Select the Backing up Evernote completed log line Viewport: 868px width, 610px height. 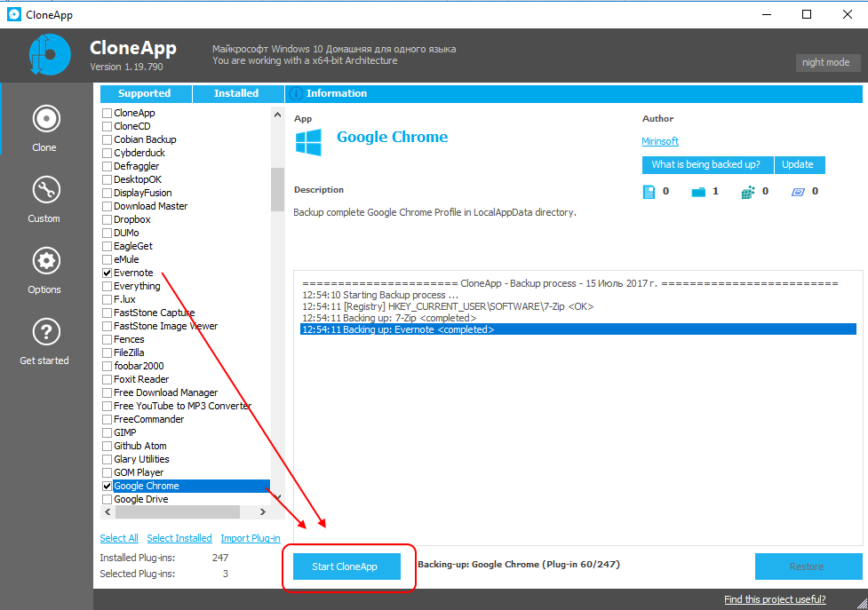(578, 329)
